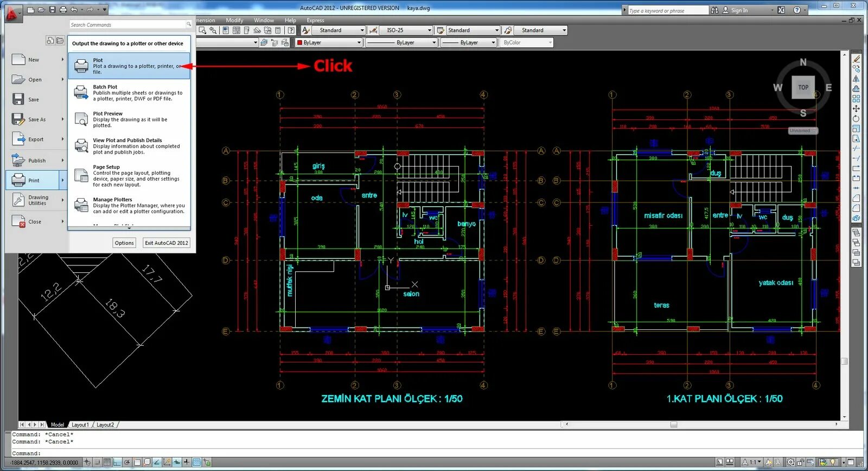This screenshot has height=471, width=868.
Task: Select Plot a drawing to a plotter option
Action: click(x=129, y=66)
